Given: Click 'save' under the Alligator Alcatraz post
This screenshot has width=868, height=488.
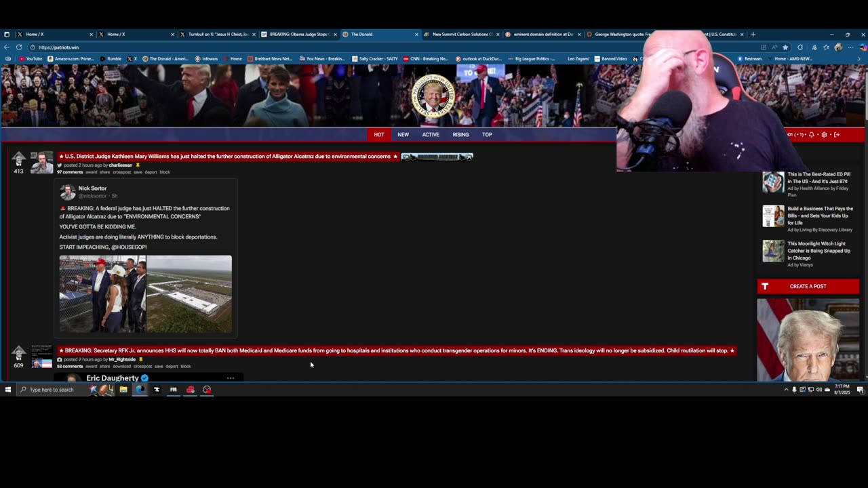Looking at the screenshot, I should click(x=138, y=172).
